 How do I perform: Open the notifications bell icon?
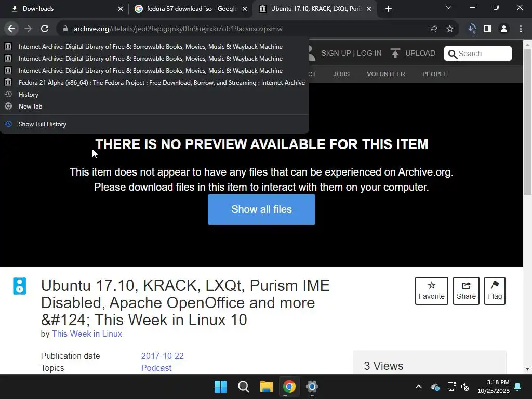click(518, 387)
